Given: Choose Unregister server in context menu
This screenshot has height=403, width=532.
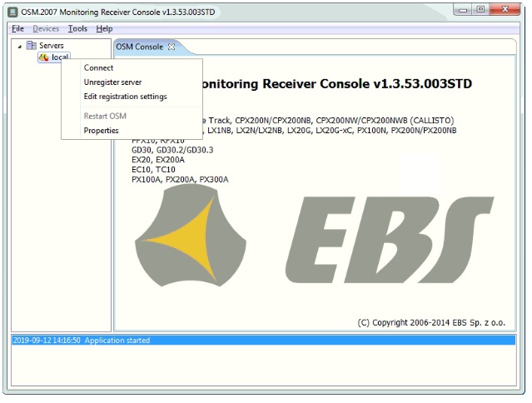Looking at the screenshot, I should pos(112,82).
